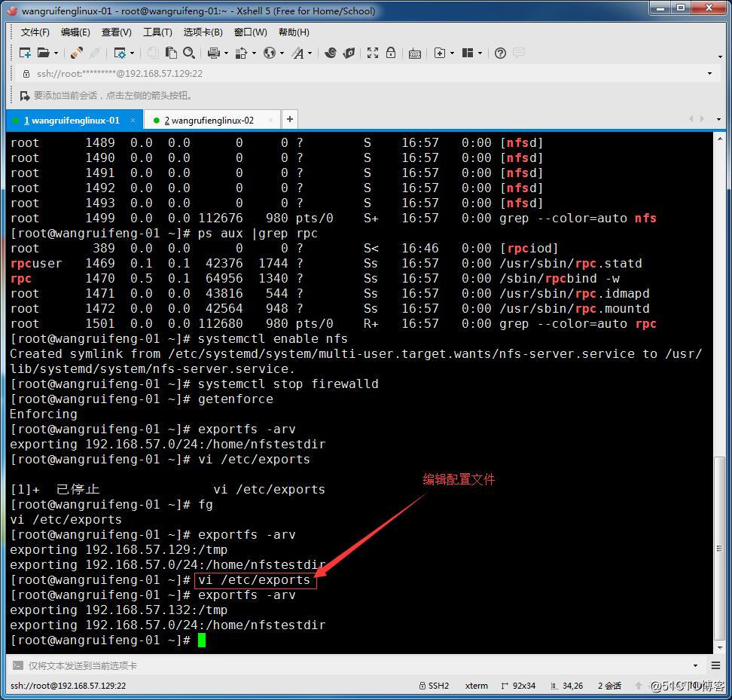Expand the pane layout dropdown arrow

point(480,53)
